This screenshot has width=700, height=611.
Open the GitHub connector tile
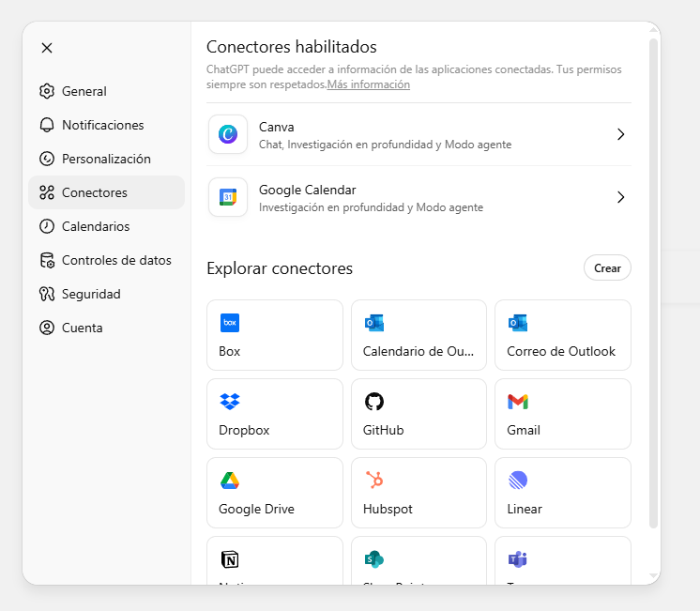coord(418,414)
